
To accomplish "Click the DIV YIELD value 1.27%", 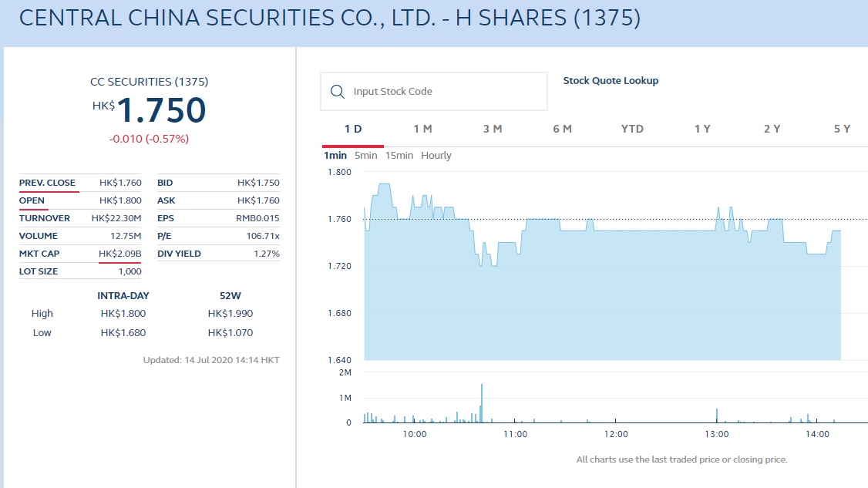I will [x=267, y=254].
